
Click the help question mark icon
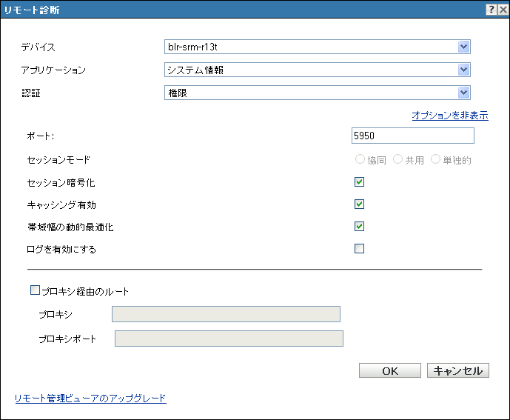490,10
